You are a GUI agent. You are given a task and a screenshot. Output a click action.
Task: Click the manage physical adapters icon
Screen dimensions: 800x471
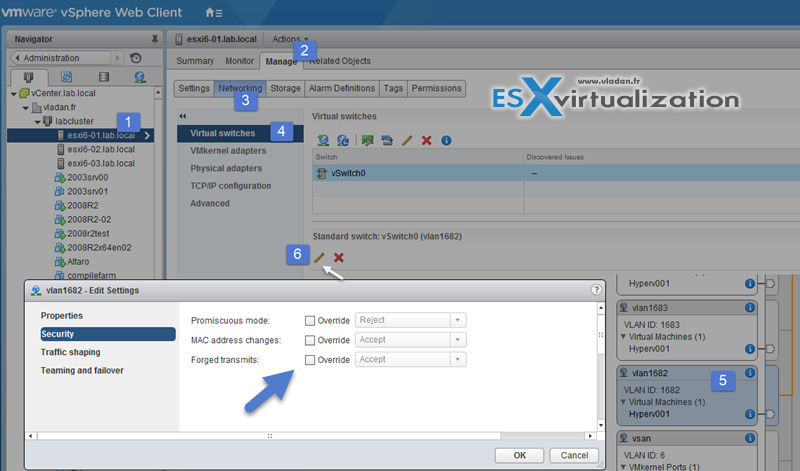367,140
